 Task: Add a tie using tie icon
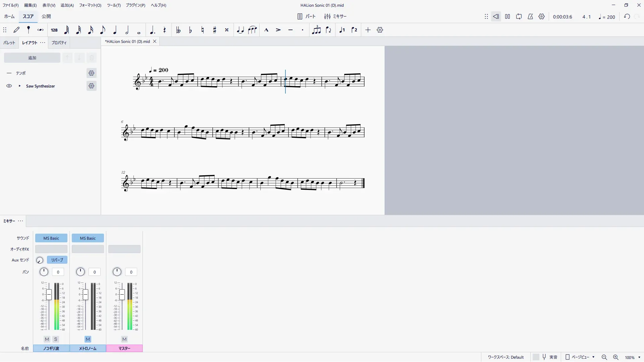tap(240, 30)
